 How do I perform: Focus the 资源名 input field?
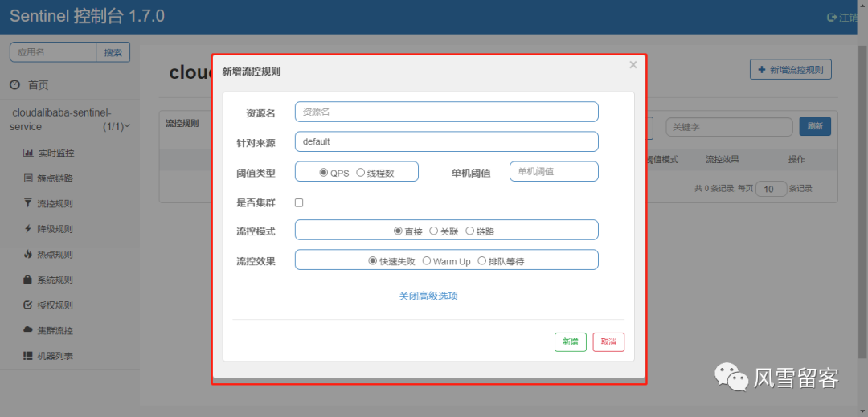446,112
